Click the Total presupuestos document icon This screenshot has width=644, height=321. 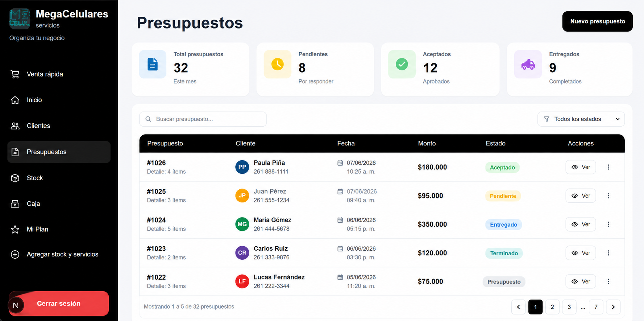click(x=153, y=64)
